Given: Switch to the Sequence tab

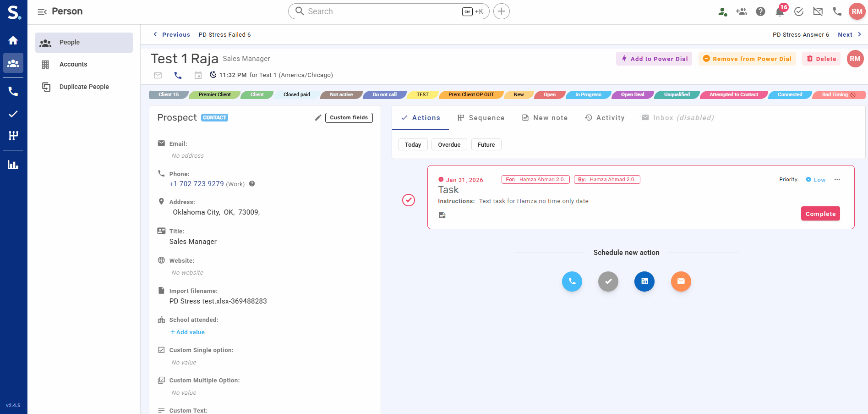Looking at the screenshot, I should (481, 118).
